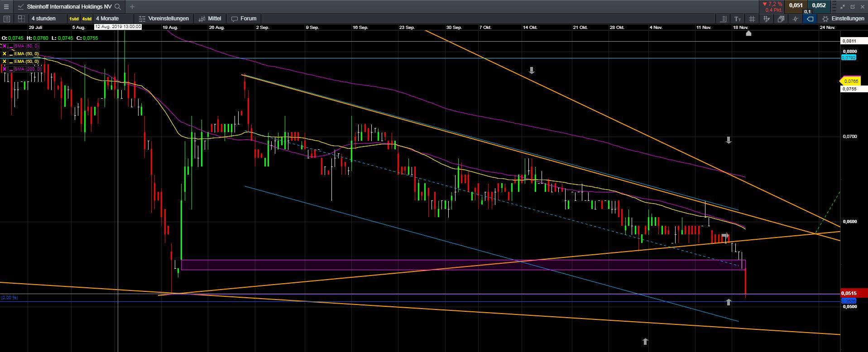Open the hamburger main menu
868x352 pixels.
click(x=6, y=7)
